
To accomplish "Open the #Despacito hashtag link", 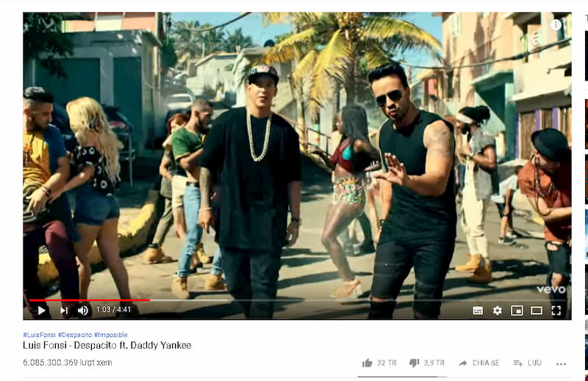I will (75, 335).
